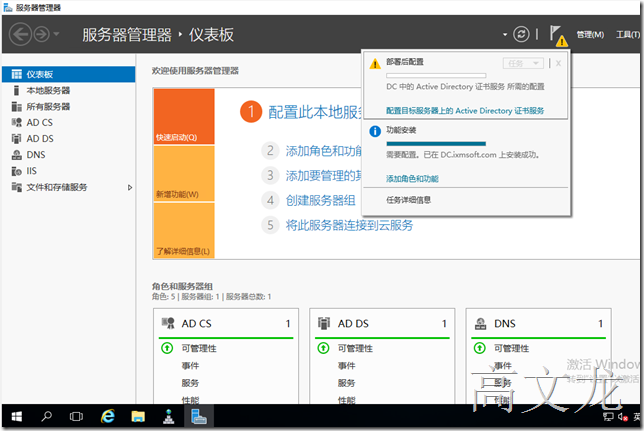Image resolution: width=644 pixels, height=431 pixels.
Task: Click green status icon in DNS tile
Action: 480,348
